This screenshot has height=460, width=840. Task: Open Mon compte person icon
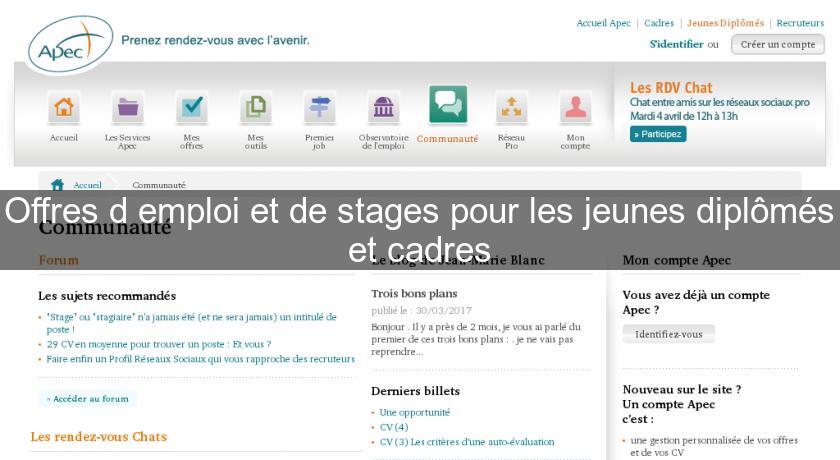click(x=575, y=107)
